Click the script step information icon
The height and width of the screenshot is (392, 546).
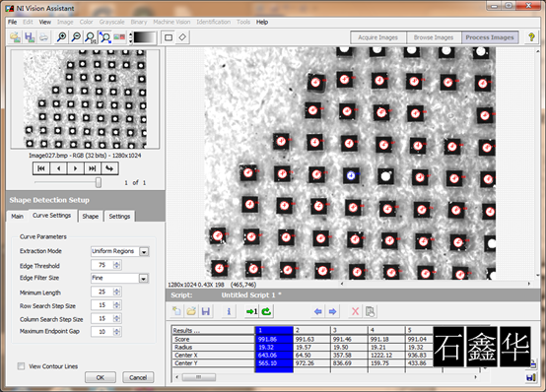click(229, 311)
